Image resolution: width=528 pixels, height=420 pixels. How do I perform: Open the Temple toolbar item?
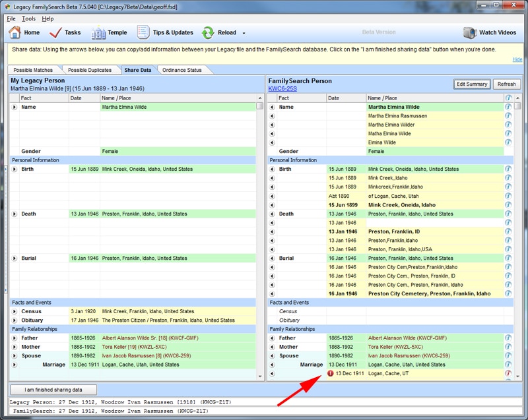109,32
